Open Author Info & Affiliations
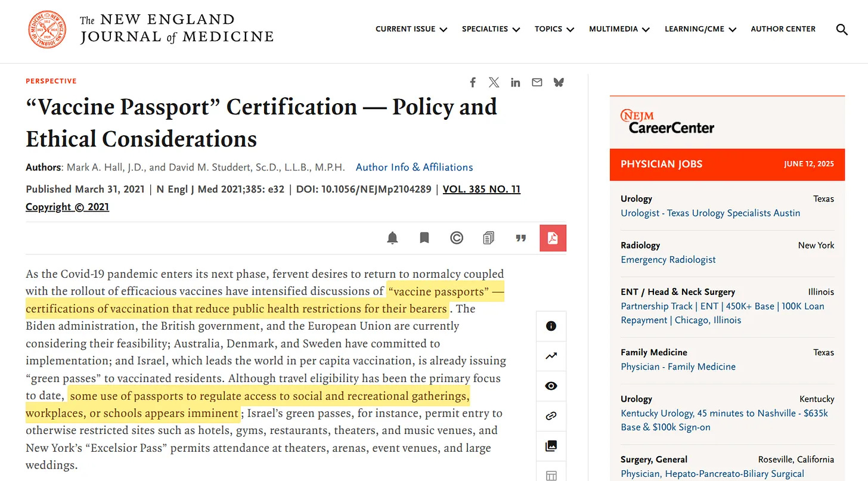Screen dimensions: 868x481 click(x=414, y=167)
